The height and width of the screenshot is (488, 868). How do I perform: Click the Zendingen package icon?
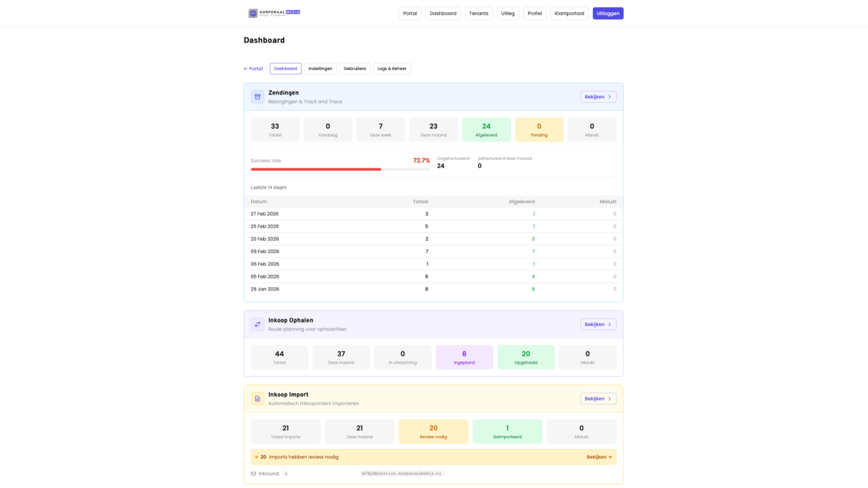click(258, 97)
